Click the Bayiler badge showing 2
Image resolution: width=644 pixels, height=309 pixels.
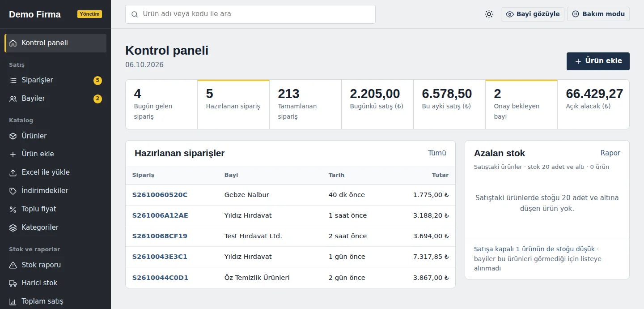point(97,99)
